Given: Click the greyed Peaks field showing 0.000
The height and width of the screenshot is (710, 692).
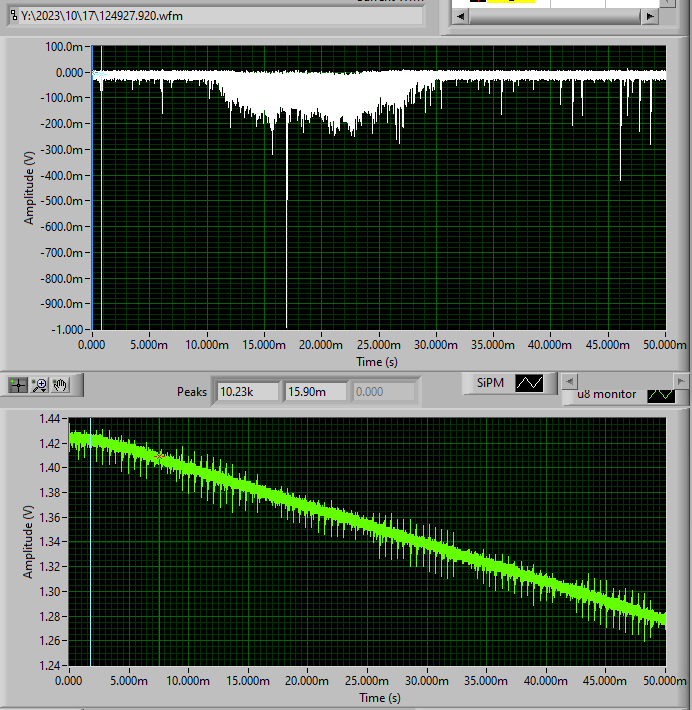Looking at the screenshot, I should click(x=384, y=392).
